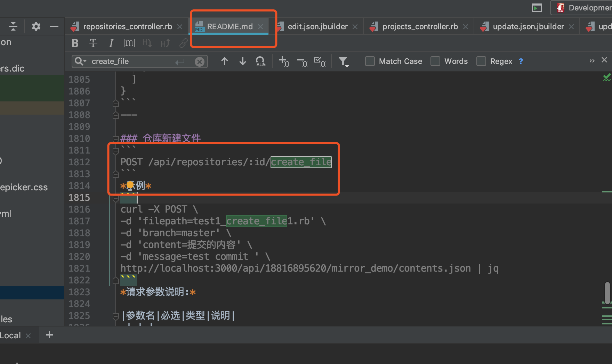
Task: Close update.json.jbuilder tab
Action: (571, 27)
